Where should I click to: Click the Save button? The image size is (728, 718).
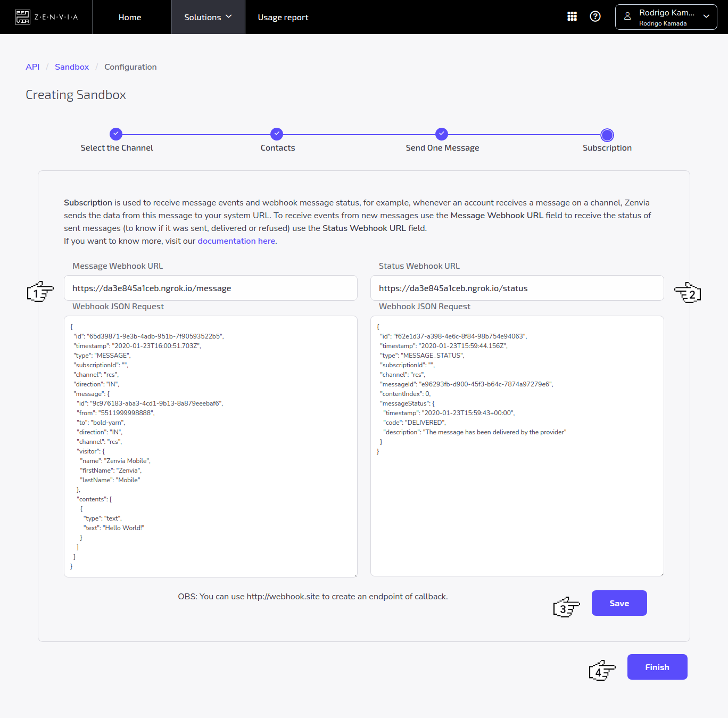point(619,603)
